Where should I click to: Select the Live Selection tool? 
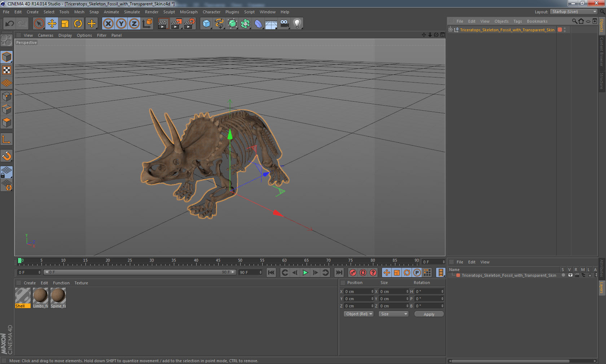tap(39, 24)
